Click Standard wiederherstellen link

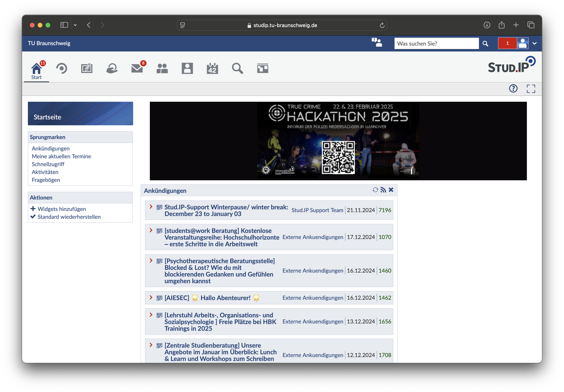pyautogui.click(x=69, y=217)
